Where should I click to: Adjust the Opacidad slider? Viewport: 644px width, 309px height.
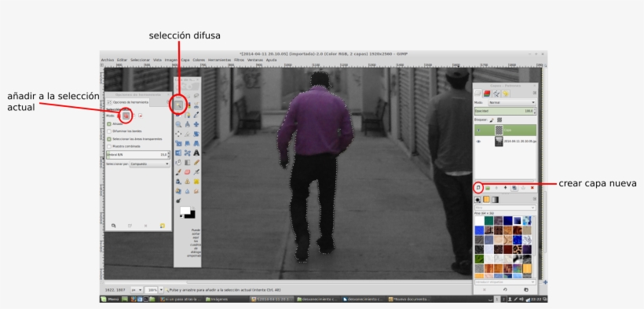(505, 111)
